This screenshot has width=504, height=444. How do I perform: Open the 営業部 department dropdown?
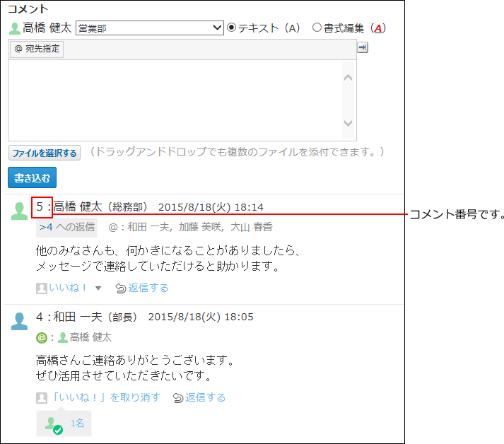point(149,28)
